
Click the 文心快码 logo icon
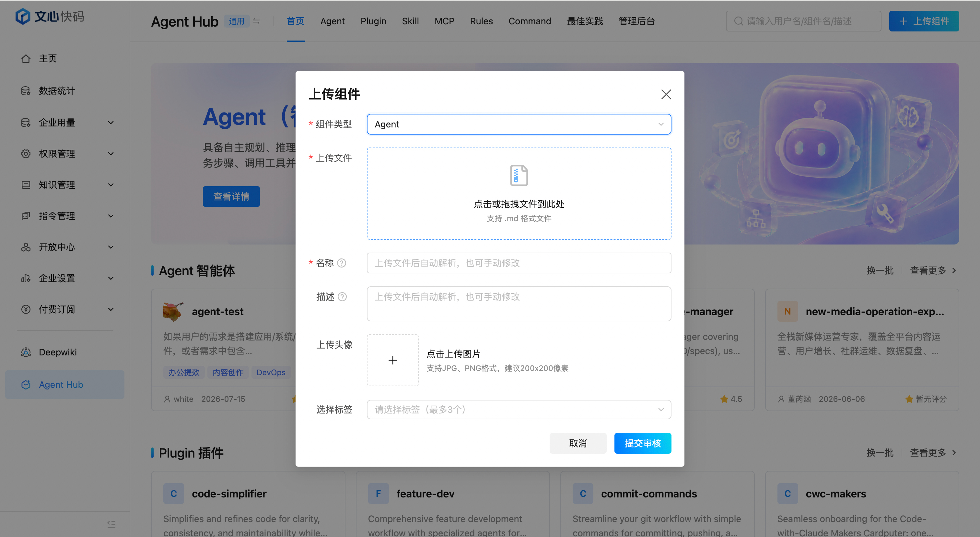point(22,16)
